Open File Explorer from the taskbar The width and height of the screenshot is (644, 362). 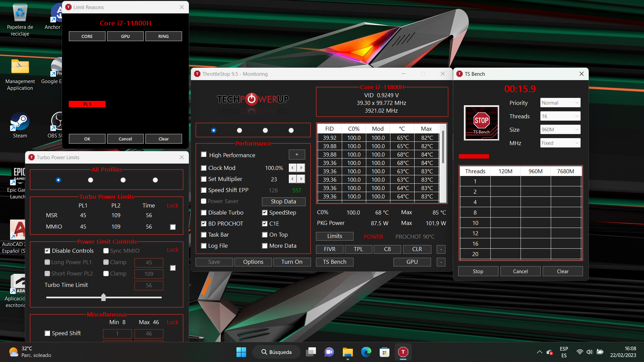[x=347, y=352]
